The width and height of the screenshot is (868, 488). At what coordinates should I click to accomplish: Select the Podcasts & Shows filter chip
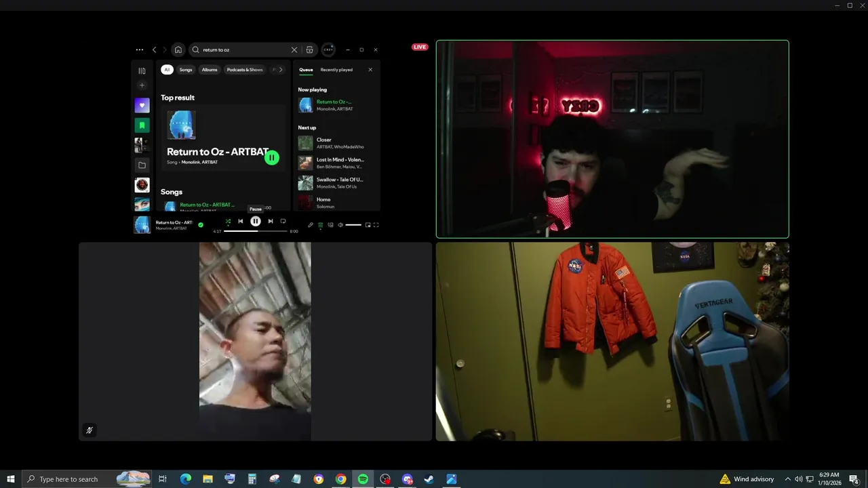point(245,70)
